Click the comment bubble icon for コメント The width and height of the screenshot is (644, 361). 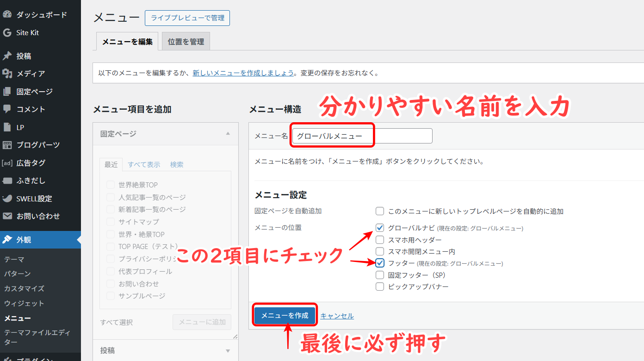click(7, 109)
